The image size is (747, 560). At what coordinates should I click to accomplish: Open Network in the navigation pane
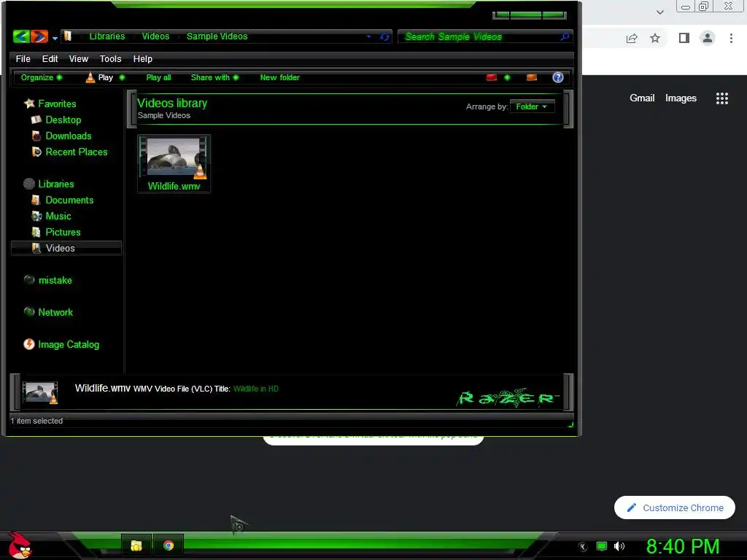tap(55, 312)
